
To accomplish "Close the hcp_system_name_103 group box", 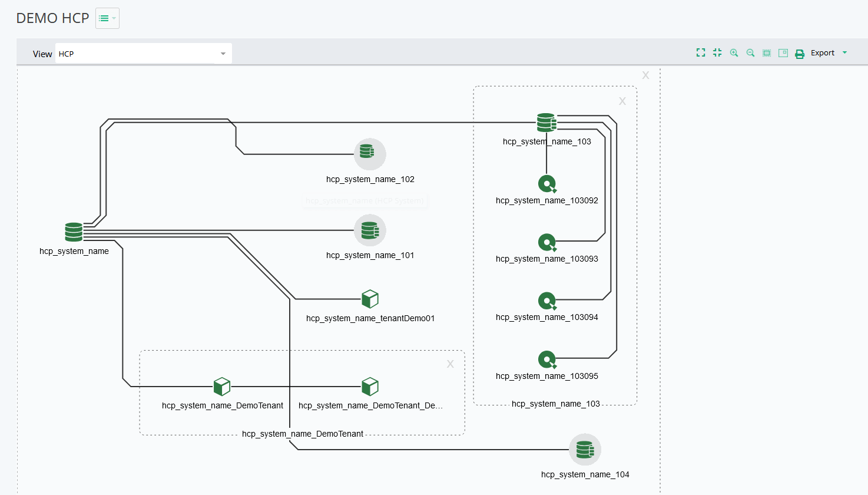I will click(622, 101).
